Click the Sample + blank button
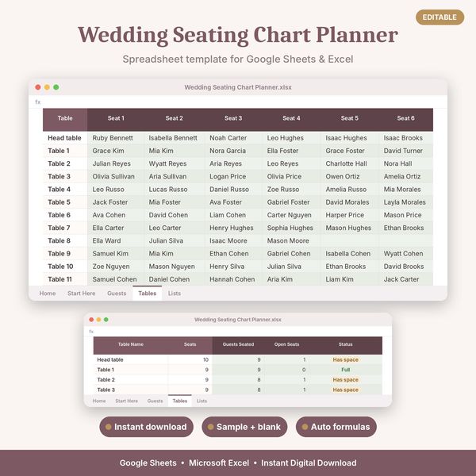Image resolution: width=476 pixels, height=476 pixels. point(244,427)
